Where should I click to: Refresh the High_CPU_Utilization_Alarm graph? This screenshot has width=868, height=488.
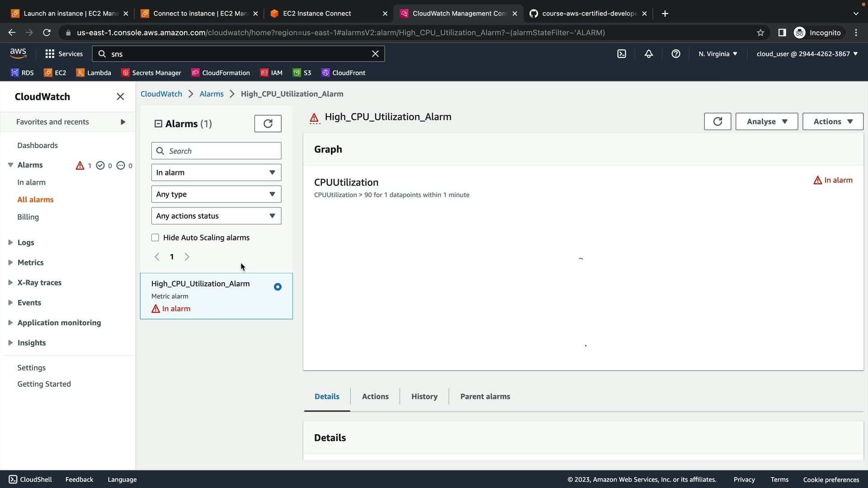pos(717,122)
